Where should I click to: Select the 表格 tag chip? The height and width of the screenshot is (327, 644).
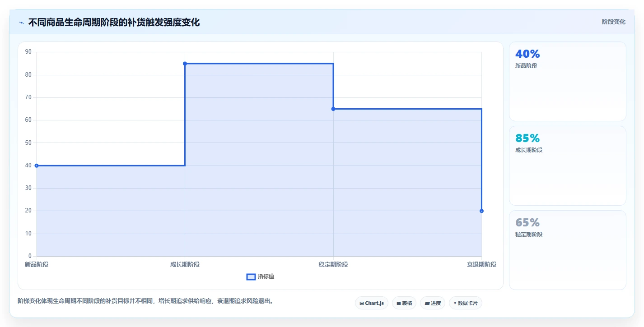click(x=404, y=303)
